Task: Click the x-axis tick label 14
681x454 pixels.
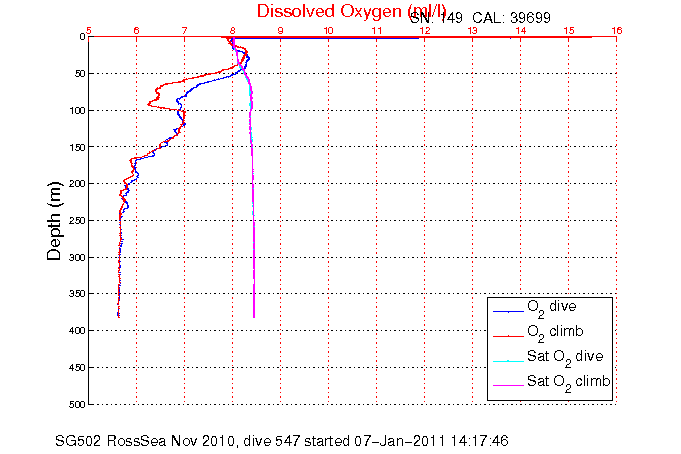Action: tap(521, 30)
